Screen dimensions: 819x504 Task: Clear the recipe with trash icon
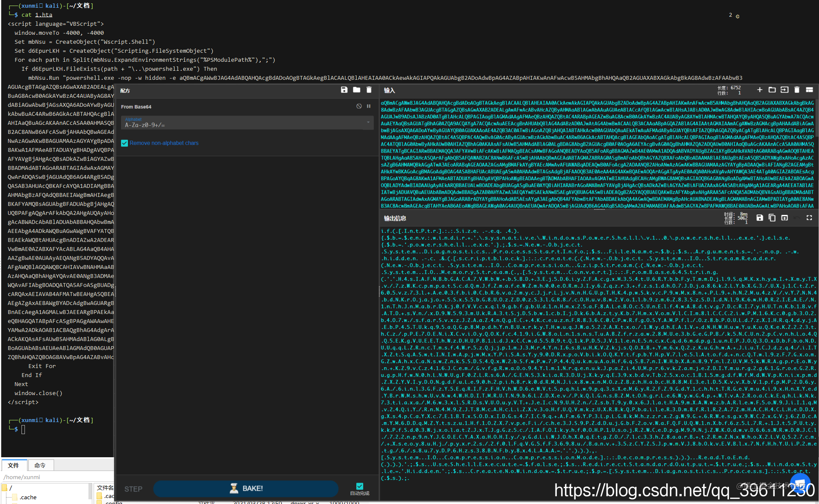(369, 90)
